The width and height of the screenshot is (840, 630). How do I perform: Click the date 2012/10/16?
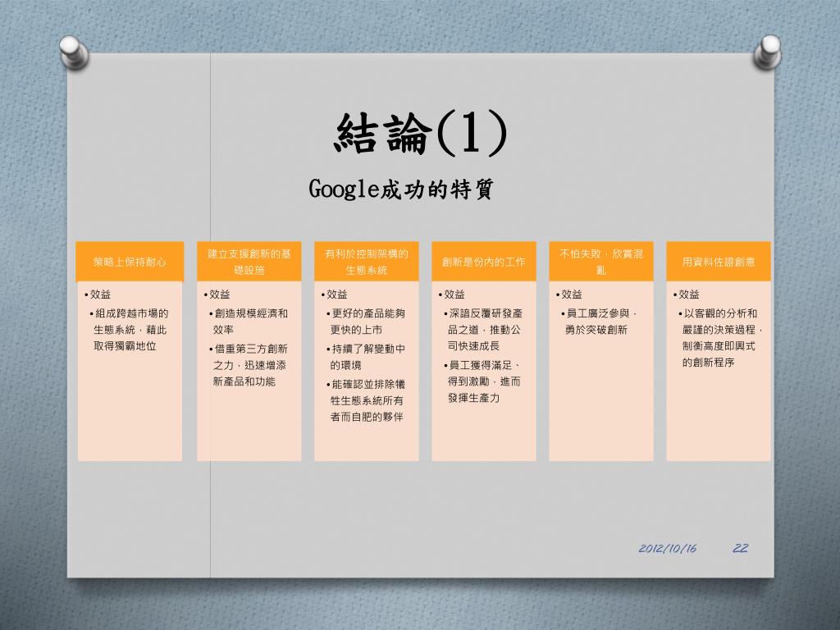(668, 548)
